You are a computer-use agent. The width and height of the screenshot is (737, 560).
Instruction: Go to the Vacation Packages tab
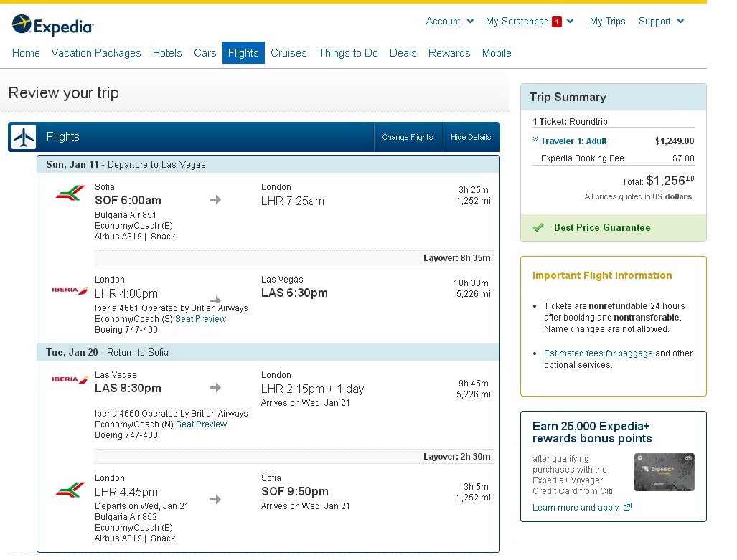point(96,52)
